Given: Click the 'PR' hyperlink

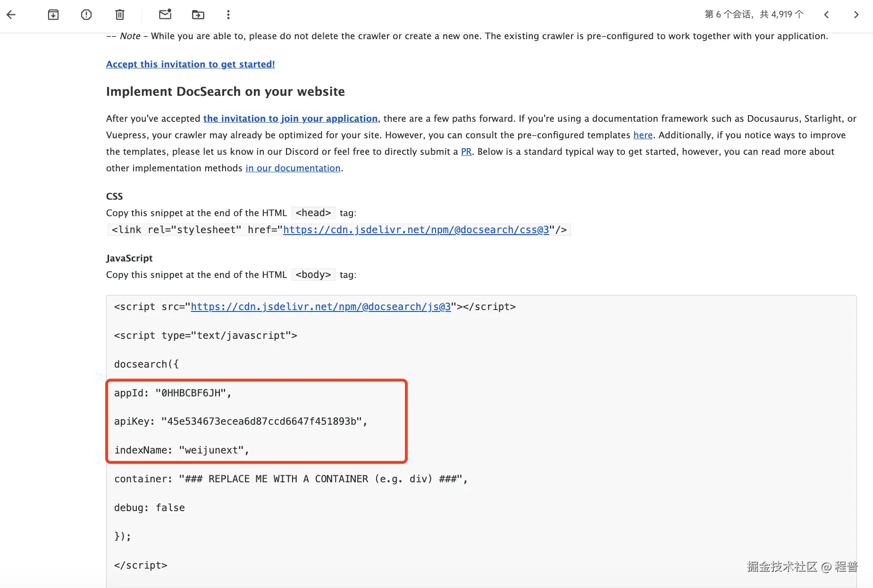Looking at the screenshot, I should coord(466,151).
